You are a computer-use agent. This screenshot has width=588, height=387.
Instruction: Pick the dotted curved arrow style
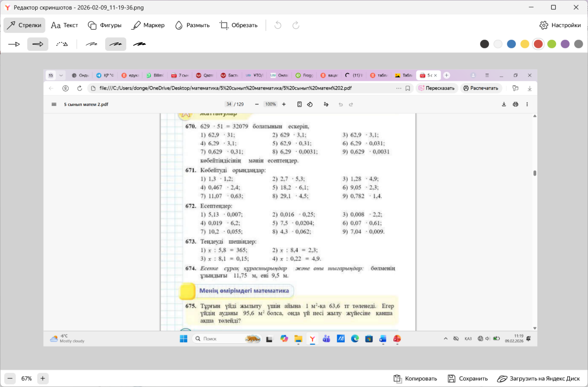(62, 44)
